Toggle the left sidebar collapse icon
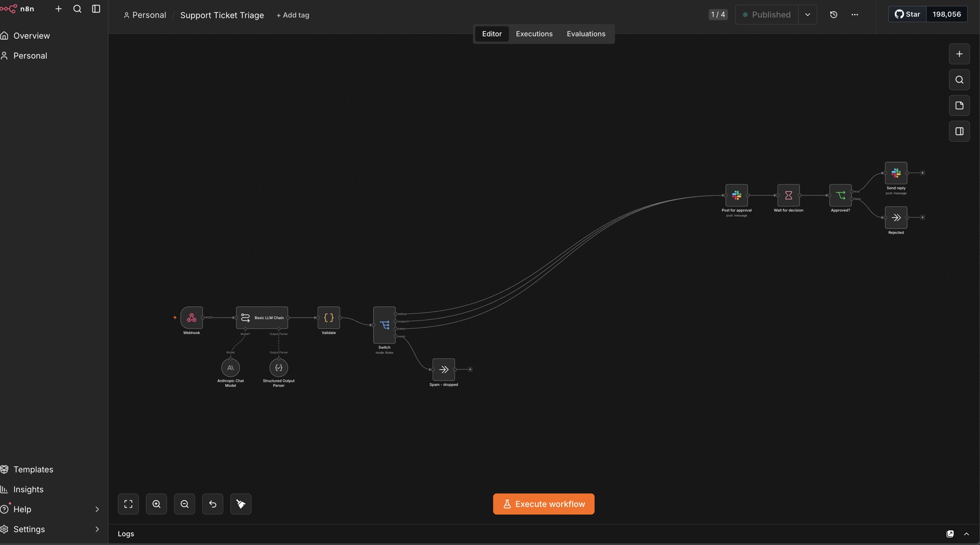Screen dimensions: 980x545 pyautogui.click(x=96, y=9)
